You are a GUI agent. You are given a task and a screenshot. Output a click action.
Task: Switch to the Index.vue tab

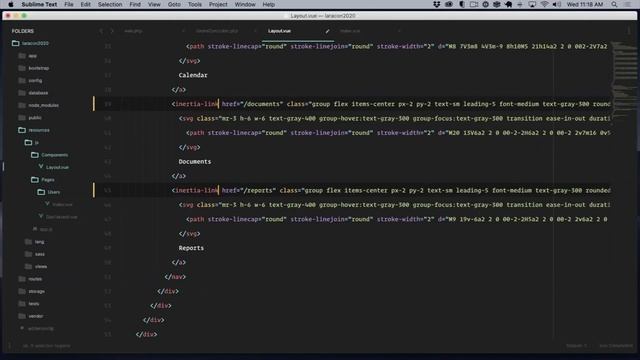pyautogui.click(x=350, y=31)
